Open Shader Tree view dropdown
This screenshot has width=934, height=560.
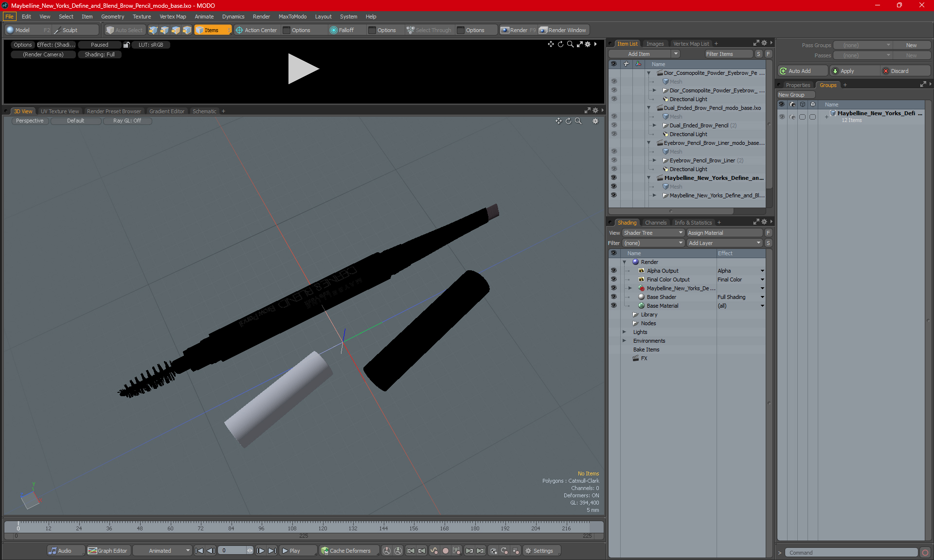pos(653,233)
